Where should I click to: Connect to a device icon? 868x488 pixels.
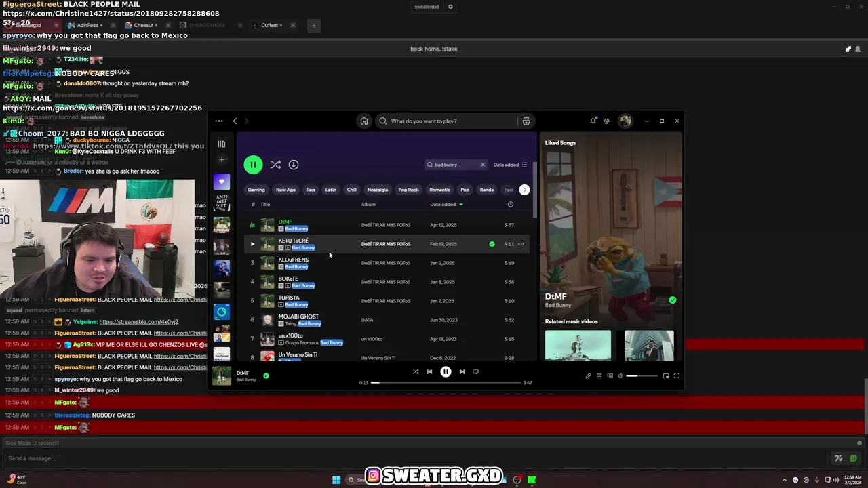610,376
